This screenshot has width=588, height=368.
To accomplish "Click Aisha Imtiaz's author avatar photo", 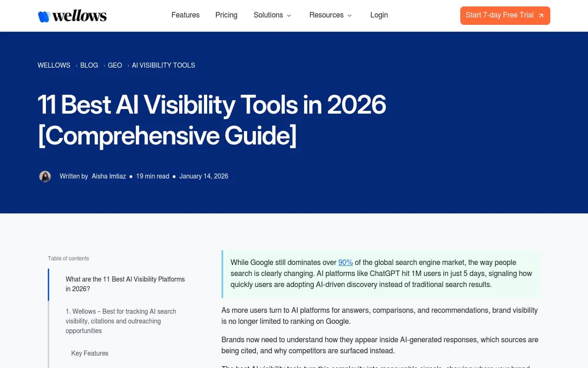I will [x=45, y=176].
